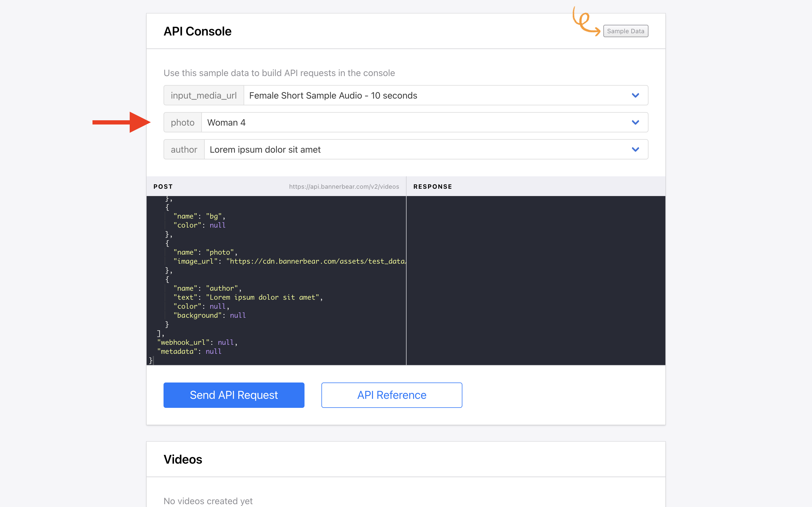Click the photo field label
Screen dimensions: 812x507
pyautogui.click(x=182, y=123)
